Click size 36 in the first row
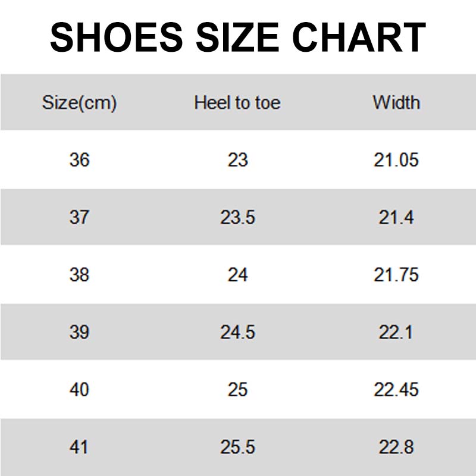The width and height of the screenshot is (476, 476). pyautogui.click(x=79, y=159)
